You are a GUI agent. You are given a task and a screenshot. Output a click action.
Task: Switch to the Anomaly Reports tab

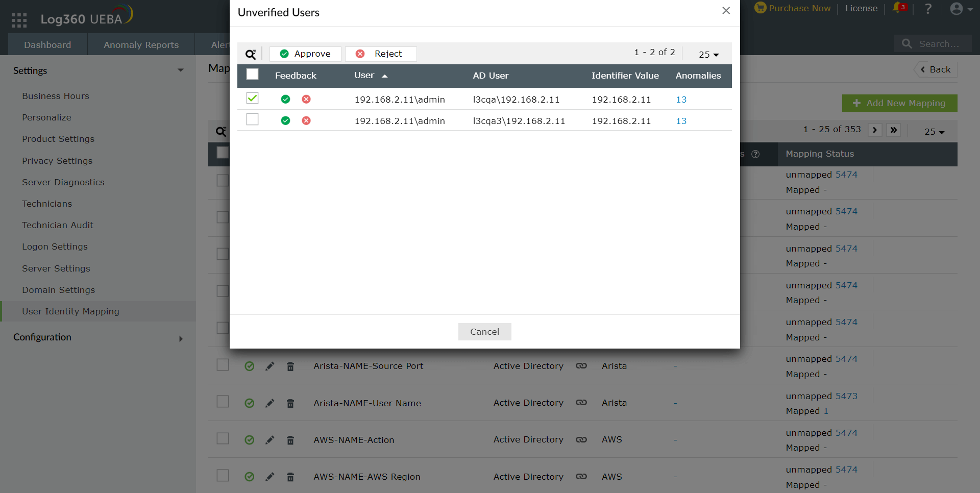click(141, 44)
